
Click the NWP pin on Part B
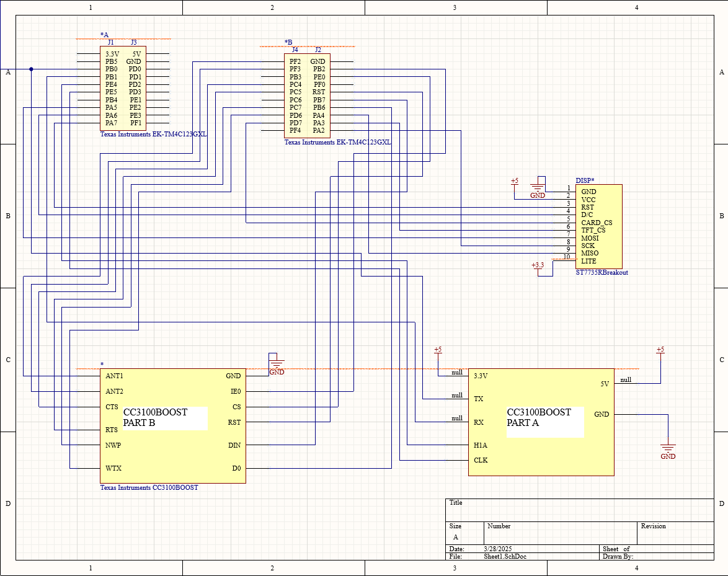(113, 445)
